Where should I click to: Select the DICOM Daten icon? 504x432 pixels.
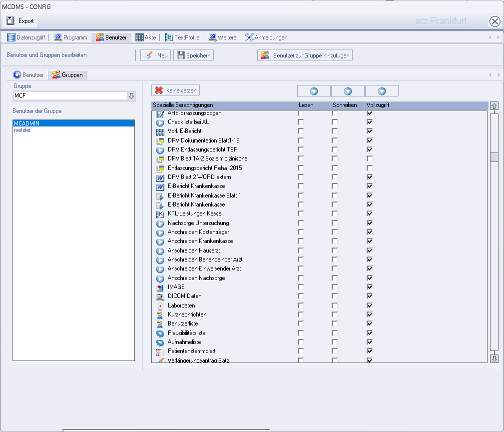[160, 296]
